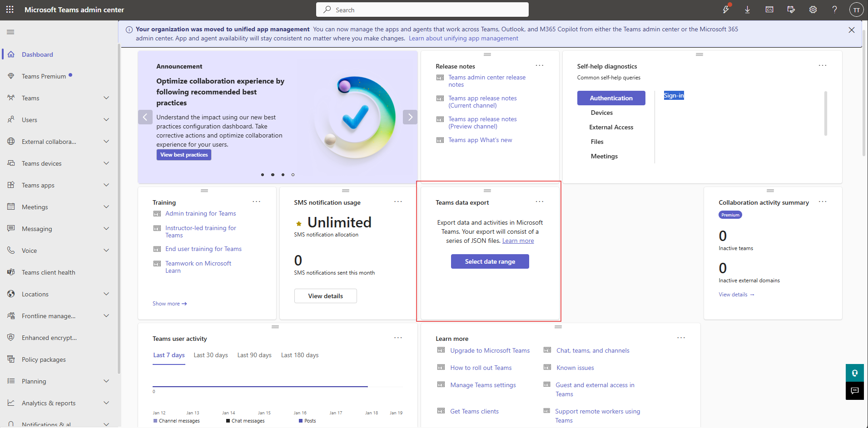
Task: Expand the Analytics & reports section
Action: coord(106,403)
